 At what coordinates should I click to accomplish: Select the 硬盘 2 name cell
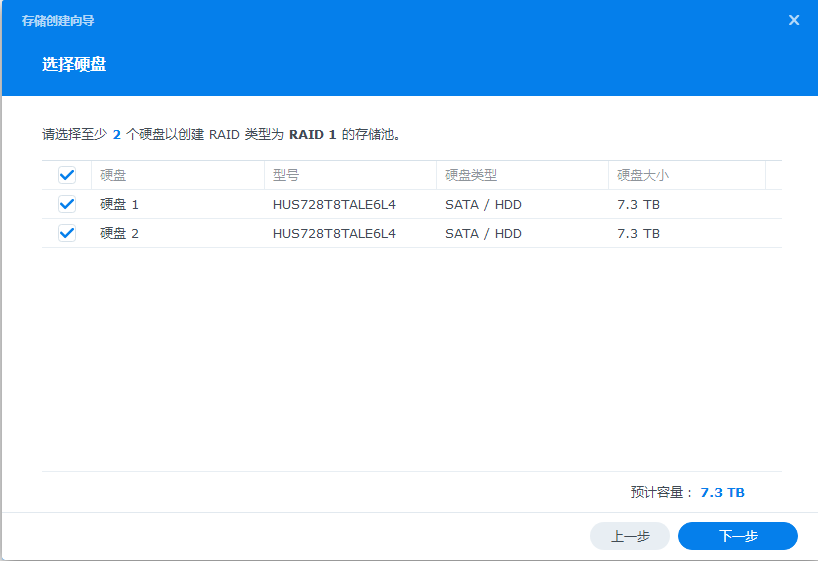coord(120,233)
